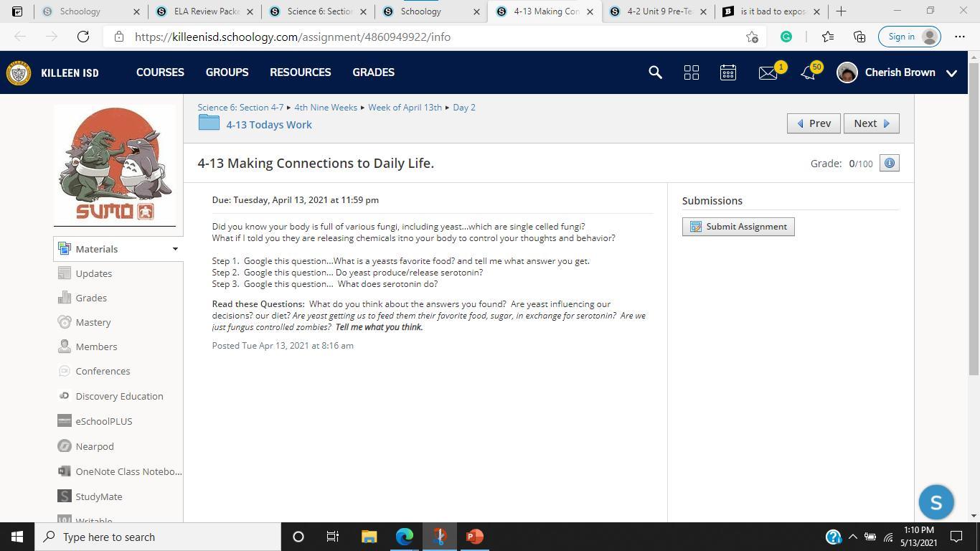The width and height of the screenshot is (980, 551).
Task: Click the browser address bar URL
Action: click(293, 37)
